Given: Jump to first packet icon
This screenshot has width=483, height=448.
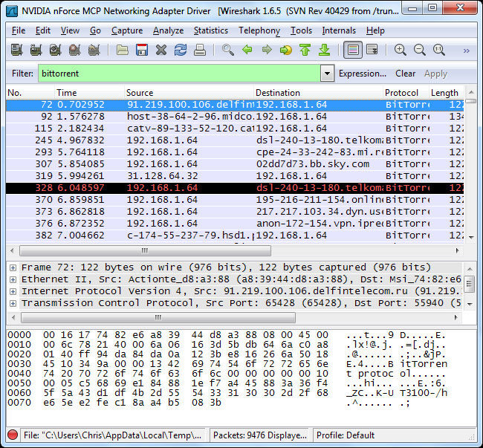Looking at the screenshot, I should 305,50.
